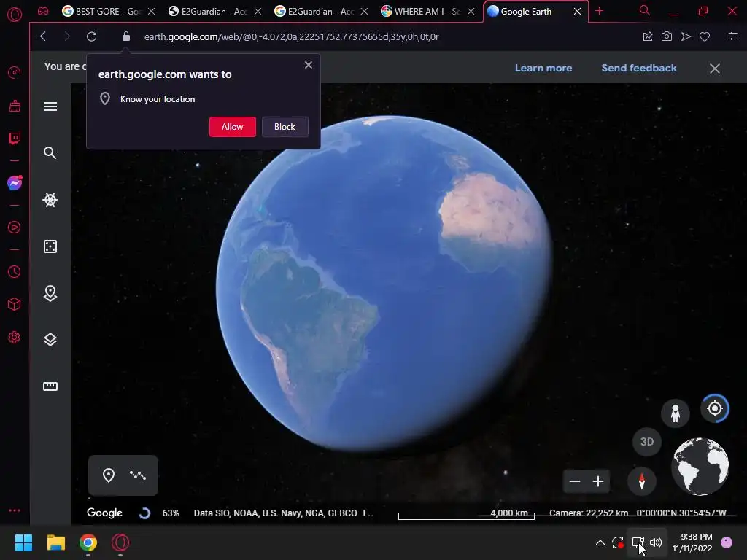
Task: Open Google Earth search tool
Action: tap(50, 153)
